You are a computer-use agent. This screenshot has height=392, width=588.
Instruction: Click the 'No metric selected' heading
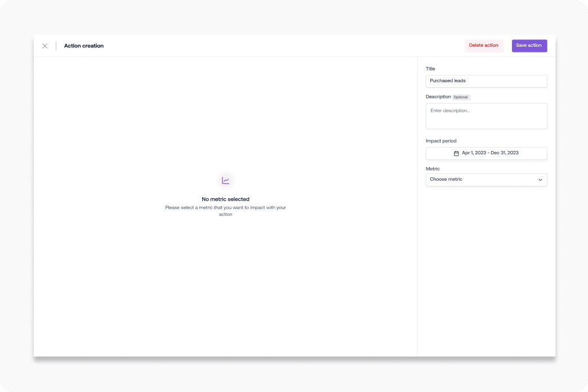click(x=225, y=199)
